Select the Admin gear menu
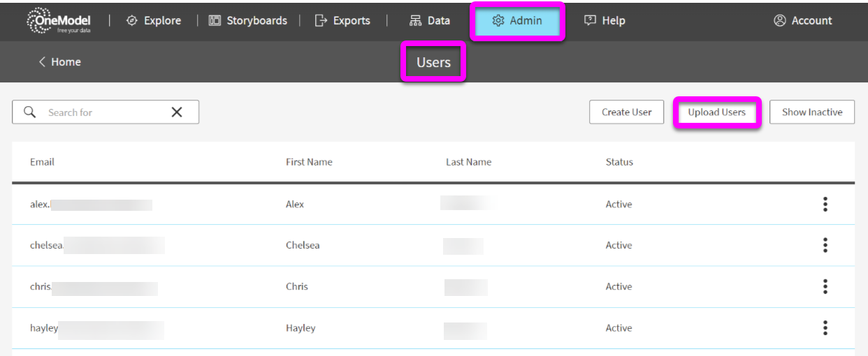The width and height of the screenshot is (868, 356). click(x=517, y=21)
